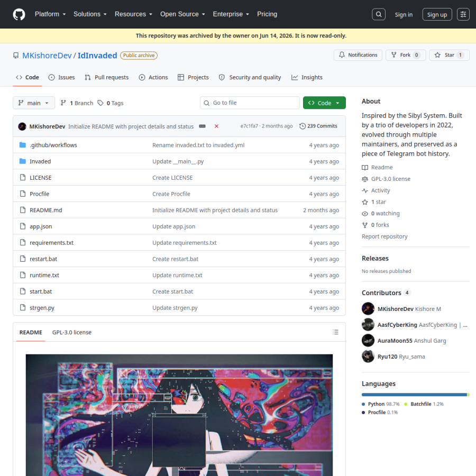Expand the Resources menu
Image resolution: width=476 pixels, height=476 pixels.
(133, 14)
